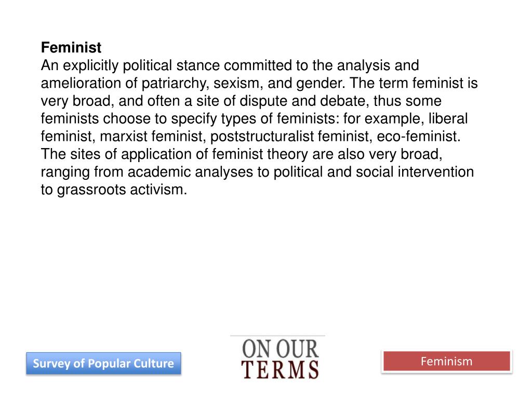
Task: Click the line above the ON OUR logo
Action: (x=277, y=336)
